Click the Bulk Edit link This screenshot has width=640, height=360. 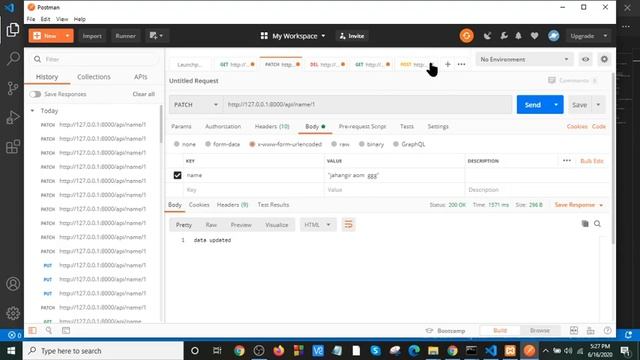(x=592, y=161)
